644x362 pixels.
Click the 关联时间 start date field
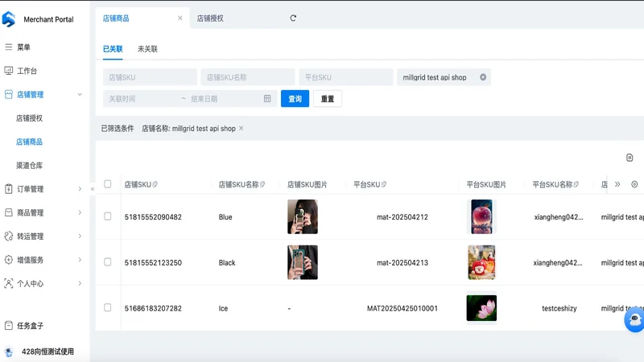[x=142, y=99]
